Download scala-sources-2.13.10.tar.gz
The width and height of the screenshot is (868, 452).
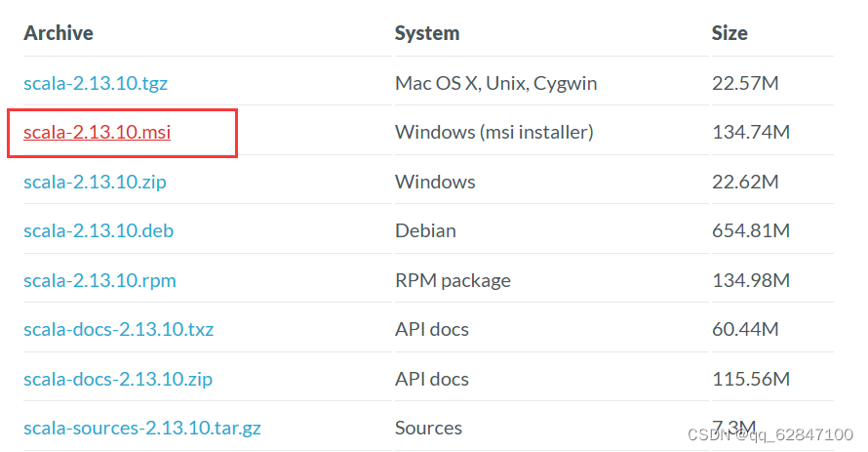[142, 428]
